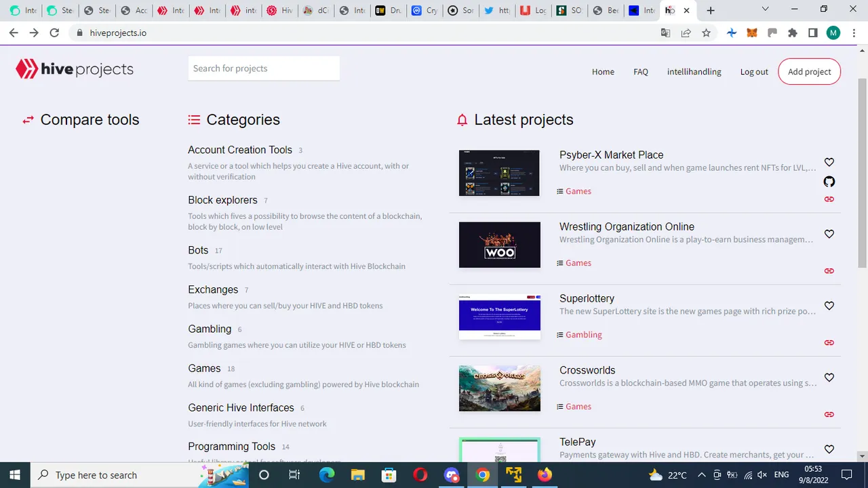
Task: Open the FAQ page
Action: [x=641, y=71]
